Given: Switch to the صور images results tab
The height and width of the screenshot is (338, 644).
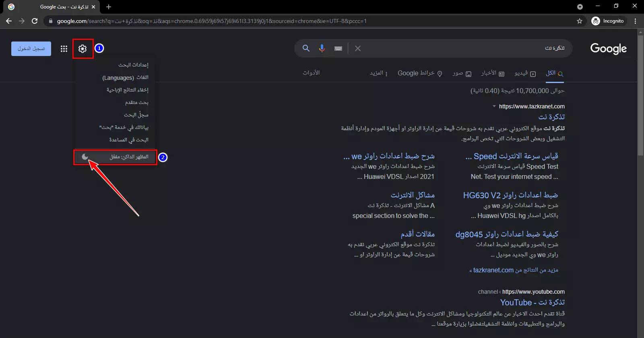Looking at the screenshot, I should point(462,73).
